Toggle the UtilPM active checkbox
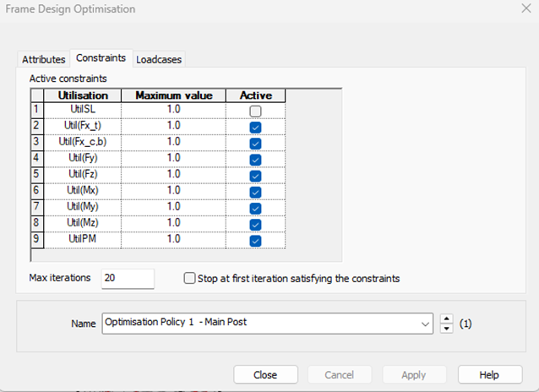Viewport: 539px width, 392px height. (255, 241)
